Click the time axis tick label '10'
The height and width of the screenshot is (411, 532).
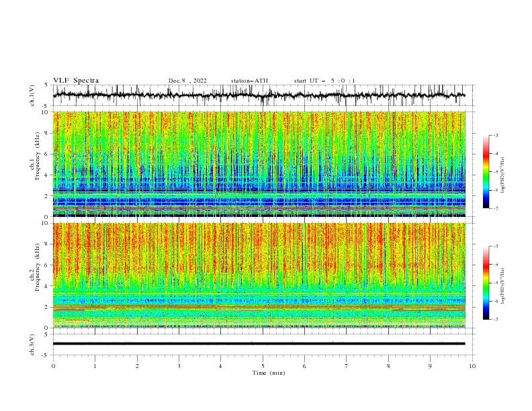pyautogui.click(x=472, y=366)
